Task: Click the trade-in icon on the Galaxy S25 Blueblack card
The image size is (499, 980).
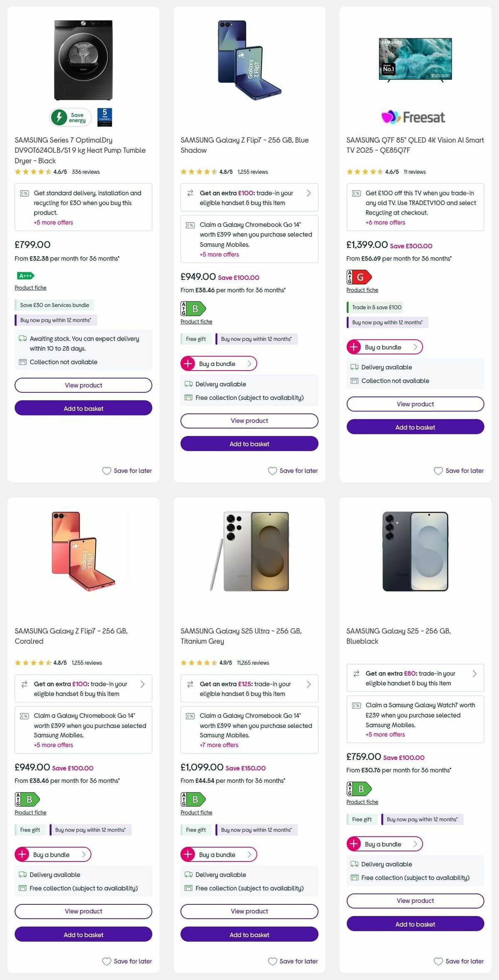Action: 356,673
